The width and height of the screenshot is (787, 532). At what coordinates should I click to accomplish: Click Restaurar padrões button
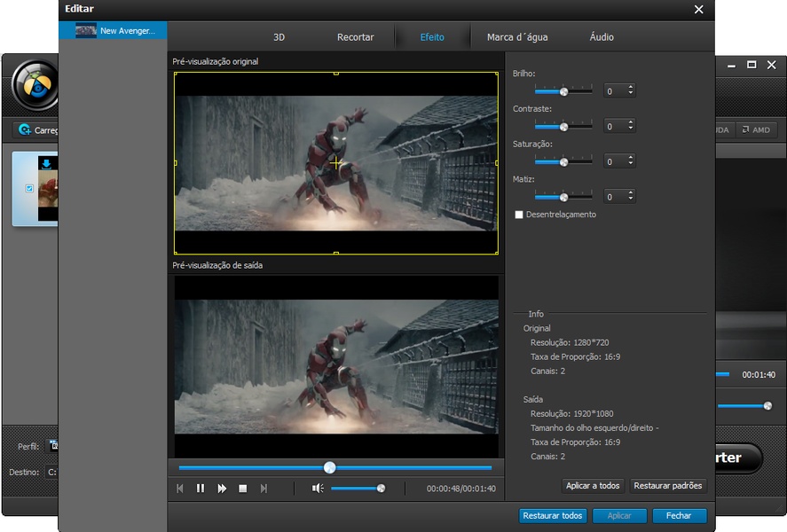[x=667, y=485]
